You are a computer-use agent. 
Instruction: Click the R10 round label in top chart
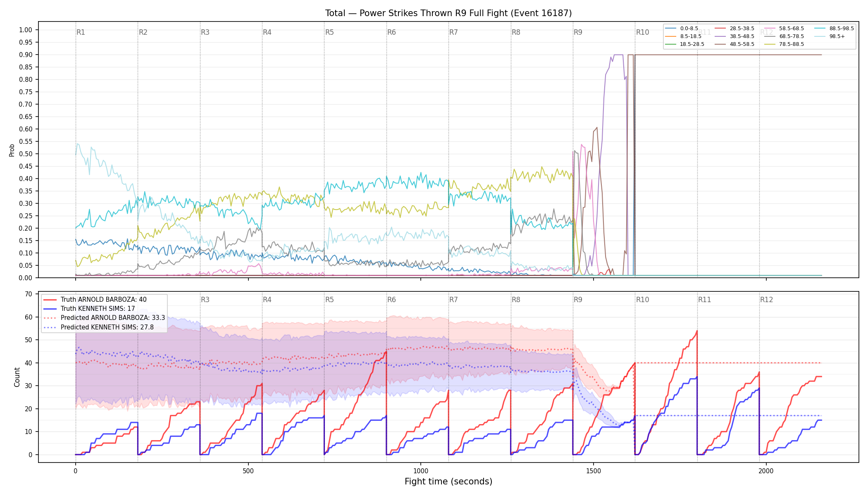coord(642,32)
